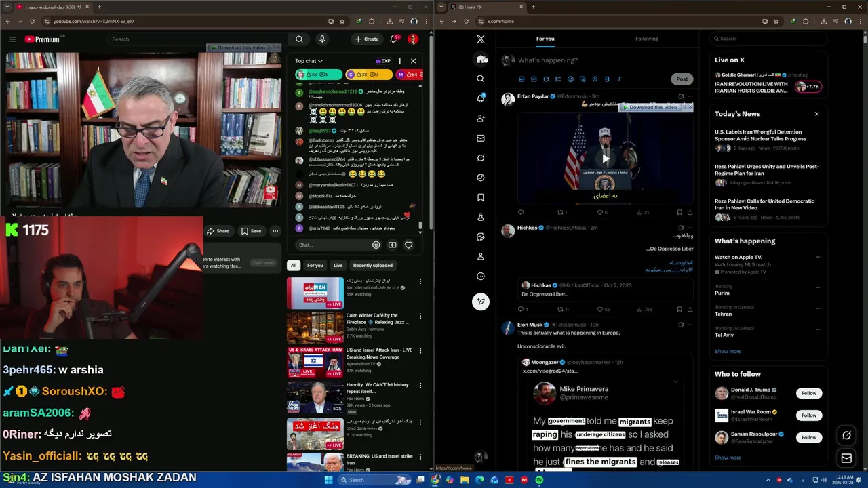Open 'Reza Pahlavi Urges Unity' news story
The width and height of the screenshot is (868, 488).
767,174
